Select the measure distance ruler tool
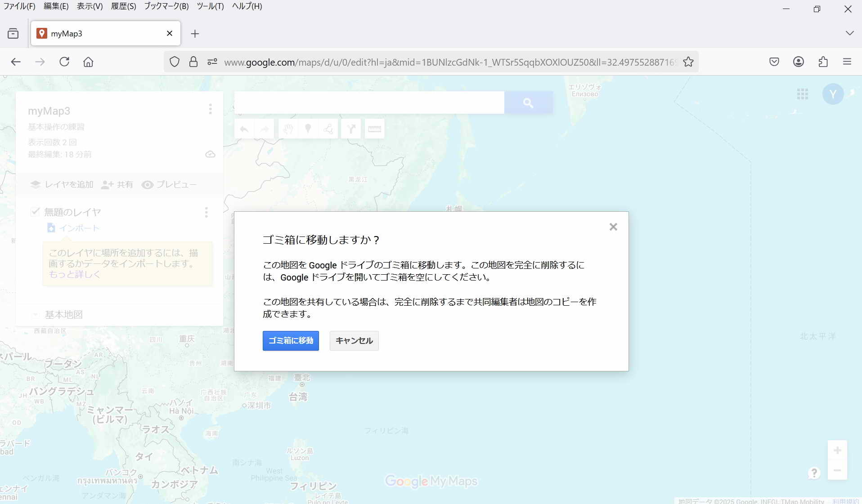This screenshot has width=862, height=504. [374, 129]
